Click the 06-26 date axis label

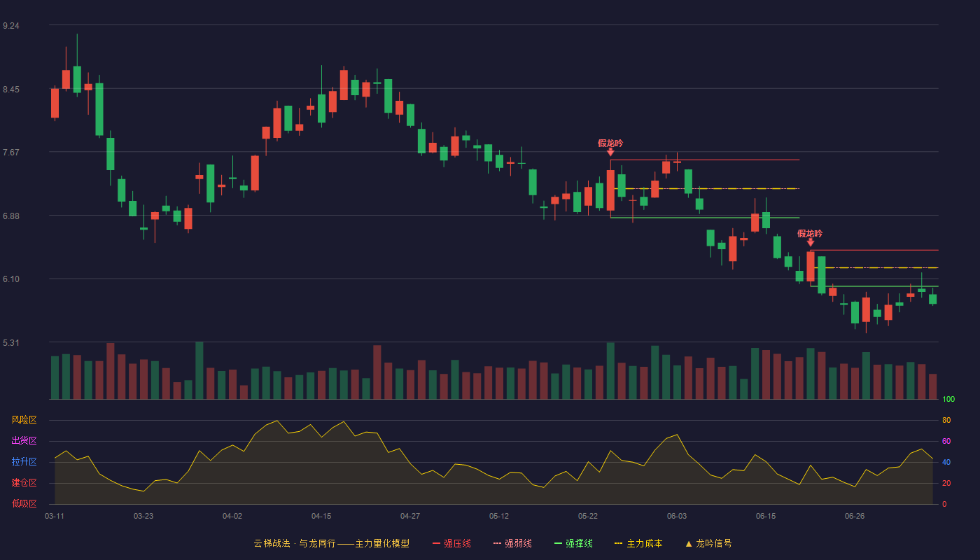(x=855, y=516)
